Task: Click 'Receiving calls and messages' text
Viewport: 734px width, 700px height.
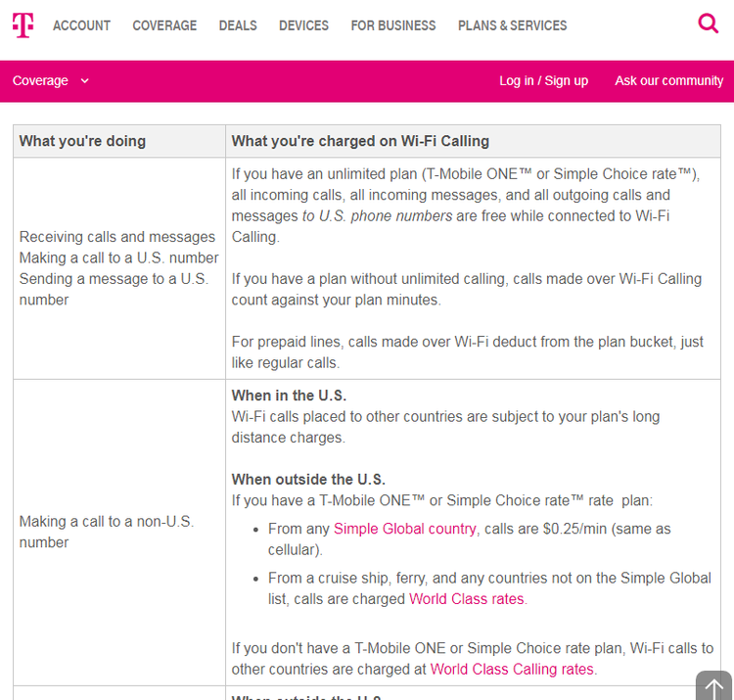Action: point(117,237)
